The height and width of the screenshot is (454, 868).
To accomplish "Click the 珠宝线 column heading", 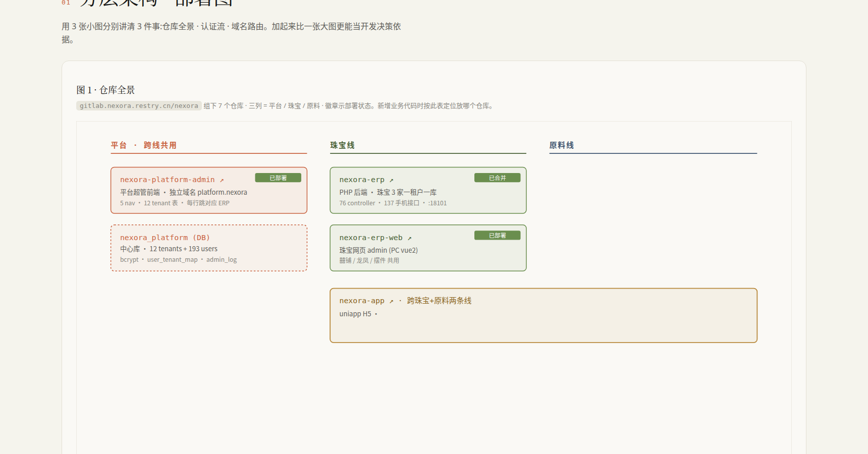I will pyautogui.click(x=342, y=145).
